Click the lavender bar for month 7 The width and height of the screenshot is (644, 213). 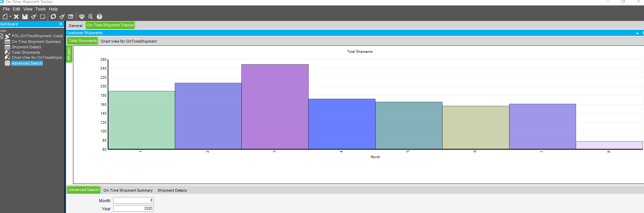click(x=543, y=126)
